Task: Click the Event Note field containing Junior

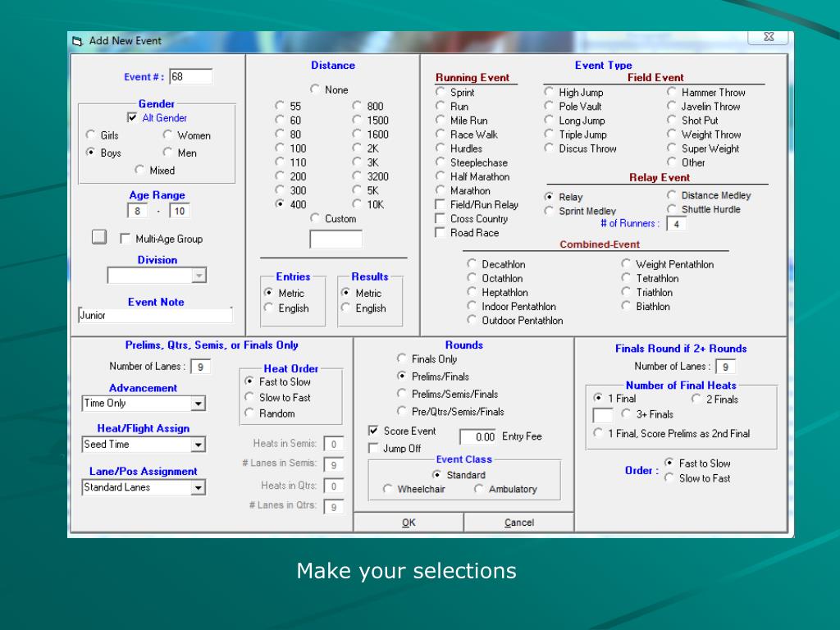Action: click(155, 315)
